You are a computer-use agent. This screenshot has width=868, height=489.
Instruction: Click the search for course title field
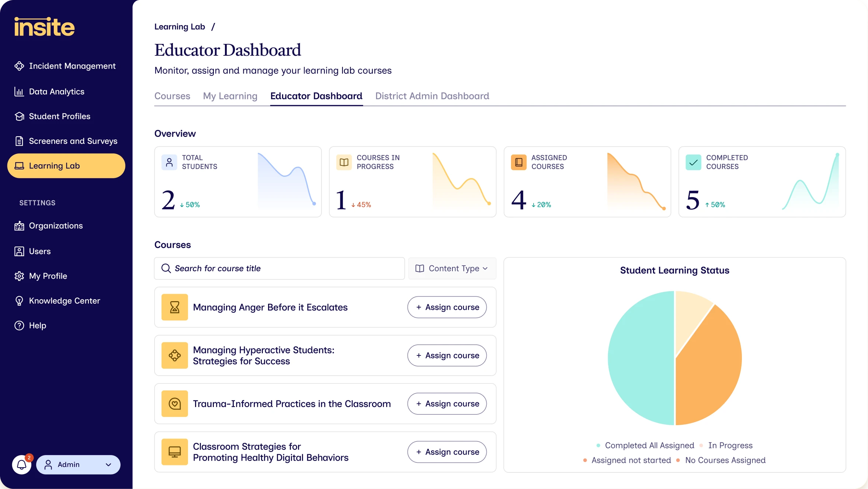click(280, 268)
